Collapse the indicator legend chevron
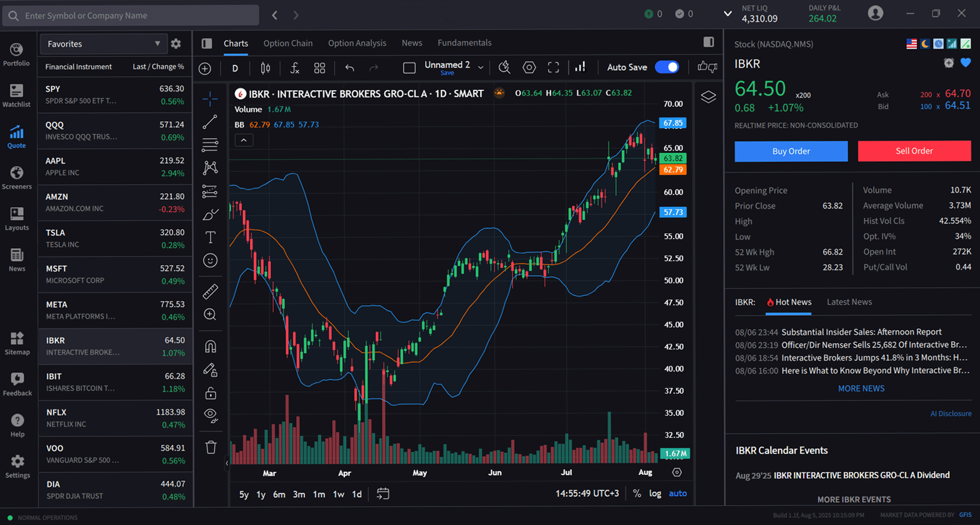 244,140
